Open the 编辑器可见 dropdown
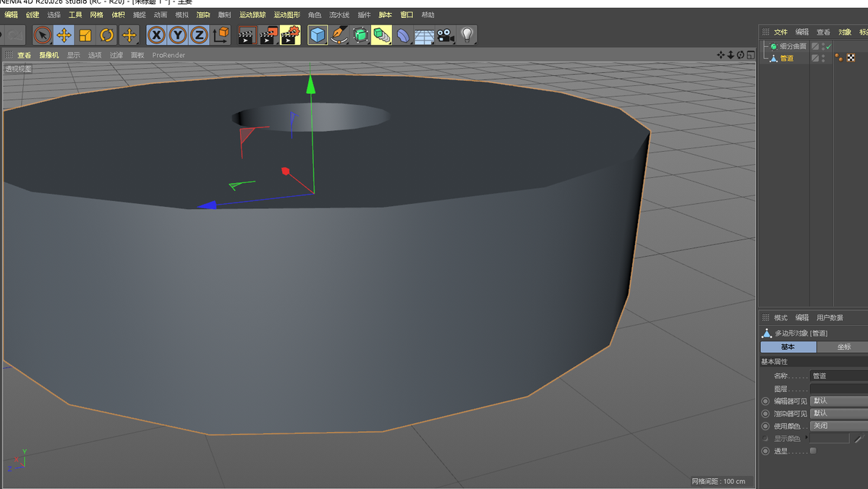Image resolution: width=868 pixels, height=489 pixels. 838,401
